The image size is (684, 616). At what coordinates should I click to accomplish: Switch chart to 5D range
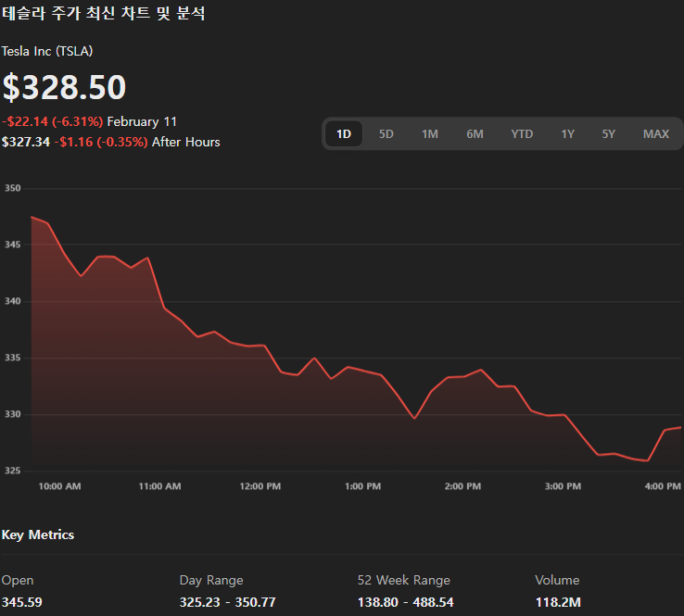pos(386,133)
